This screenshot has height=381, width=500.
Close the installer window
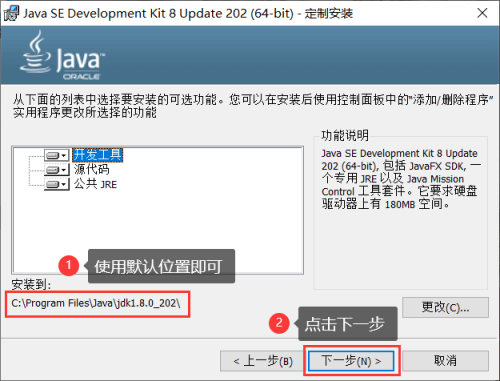[482, 13]
